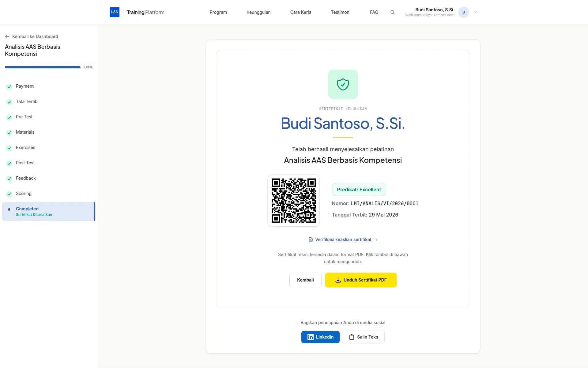Open the Materials step label
Image resolution: width=588 pixels, height=368 pixels.
pos(25,132)
